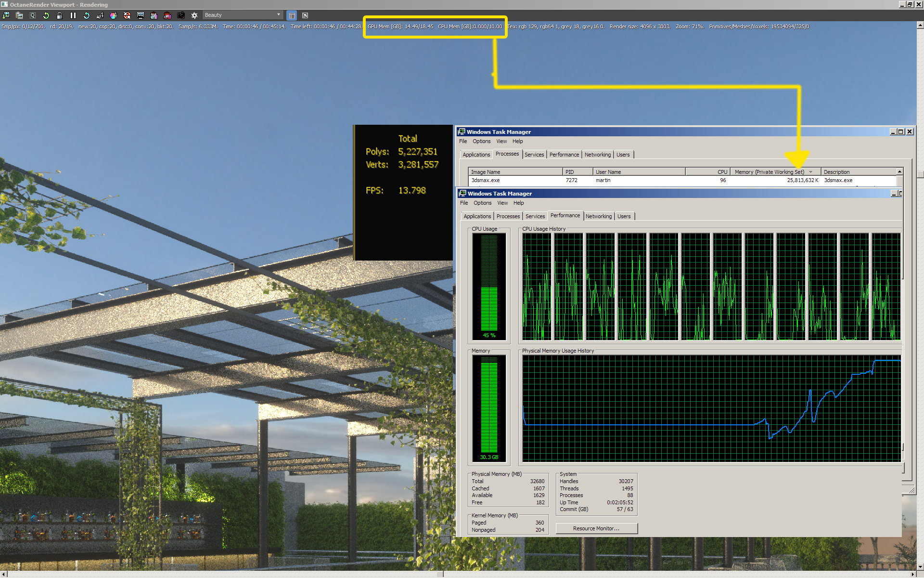Click the process list scroll up arrow
924x578 pixels.
(x=899, y=171)
